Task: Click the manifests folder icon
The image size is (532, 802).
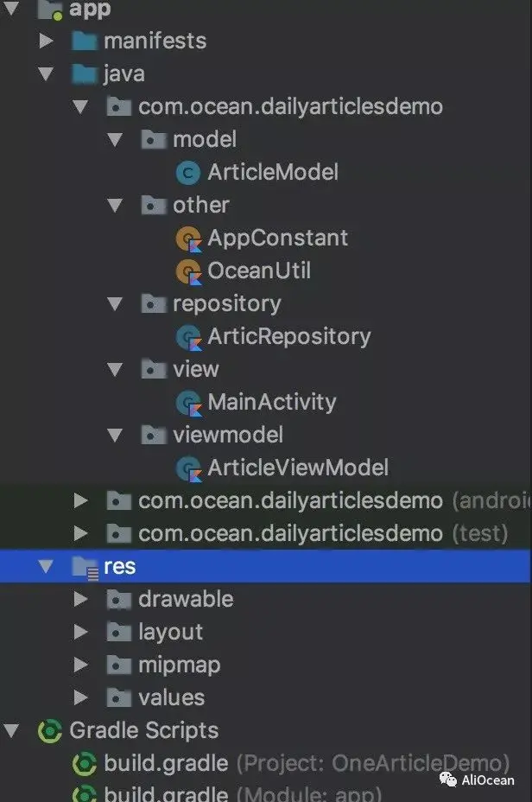Action: tap(84, 41)
